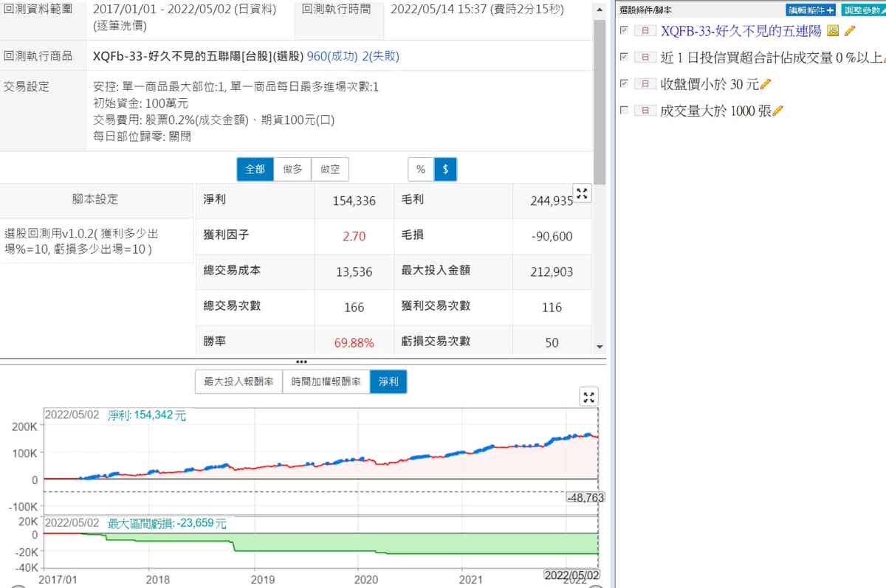
Task: Select 最大投入報酬率 chart tab
Action: [x=238, y=381]
